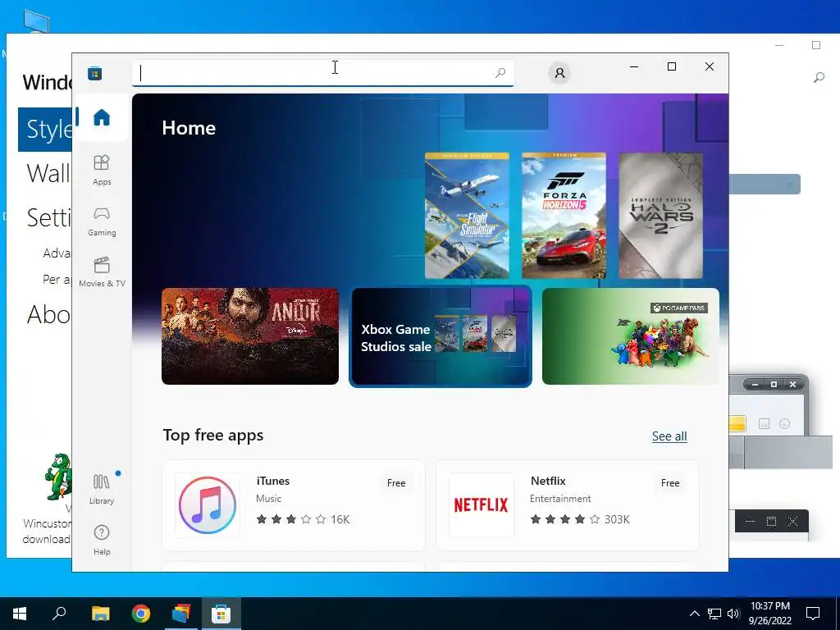
Task: Click the Netflix rating 303K
Action: 580,519
